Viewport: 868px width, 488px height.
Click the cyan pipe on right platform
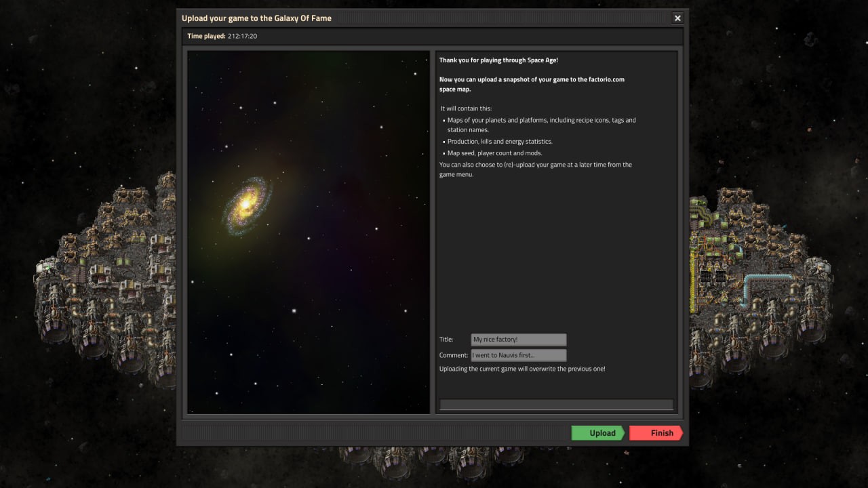pos(766,278)
